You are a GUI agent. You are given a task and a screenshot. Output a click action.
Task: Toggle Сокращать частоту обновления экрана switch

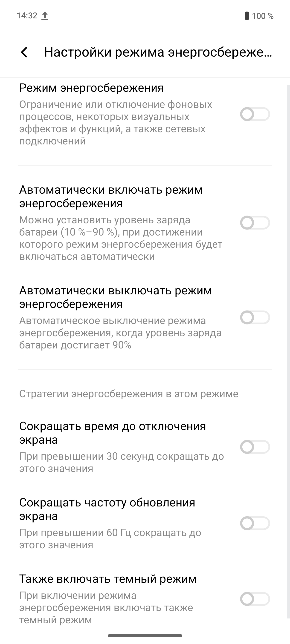255,523
